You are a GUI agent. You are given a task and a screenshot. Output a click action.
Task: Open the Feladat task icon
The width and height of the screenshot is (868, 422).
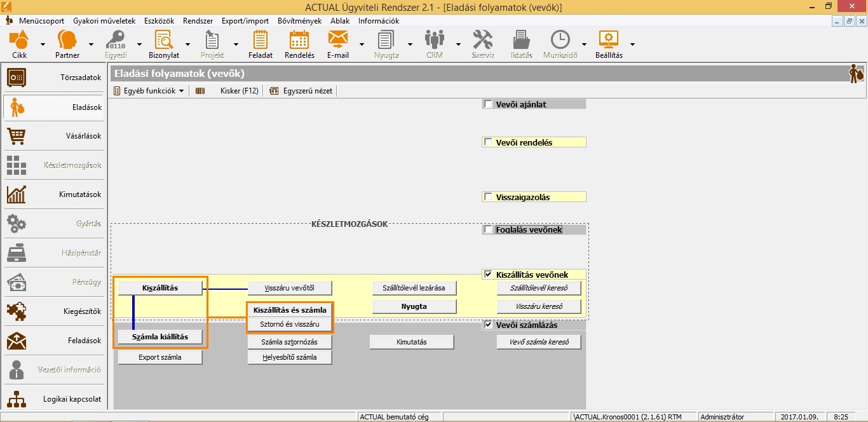[261, 44]
